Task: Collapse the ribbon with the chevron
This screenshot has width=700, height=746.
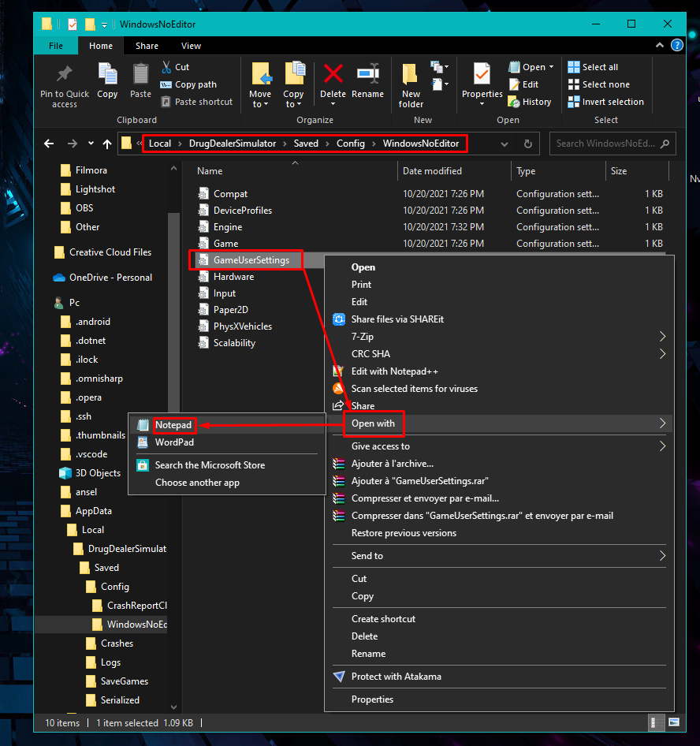Action: pyautogui.click(x=660, y=45)
